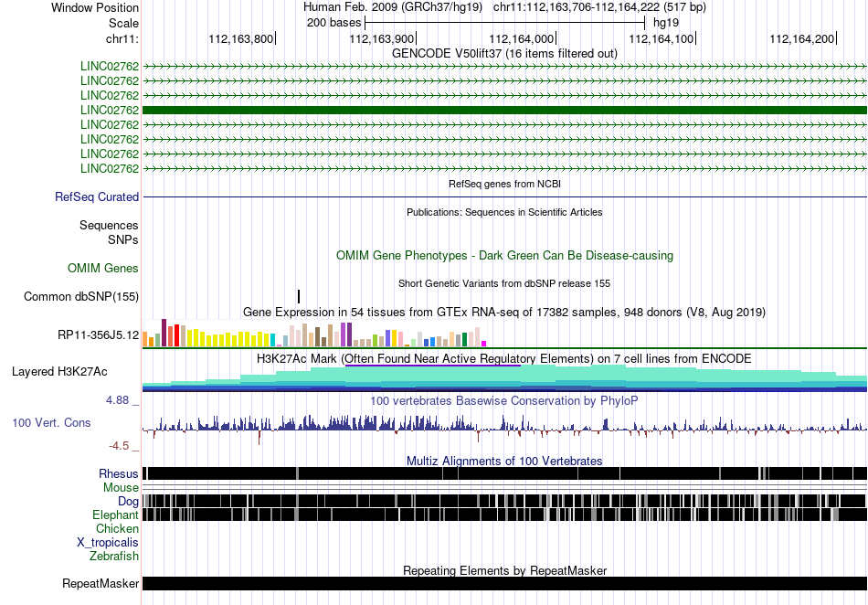Click the 'Elephant' species label
Viewport: 868px width, 605px height.
point(116,515)
